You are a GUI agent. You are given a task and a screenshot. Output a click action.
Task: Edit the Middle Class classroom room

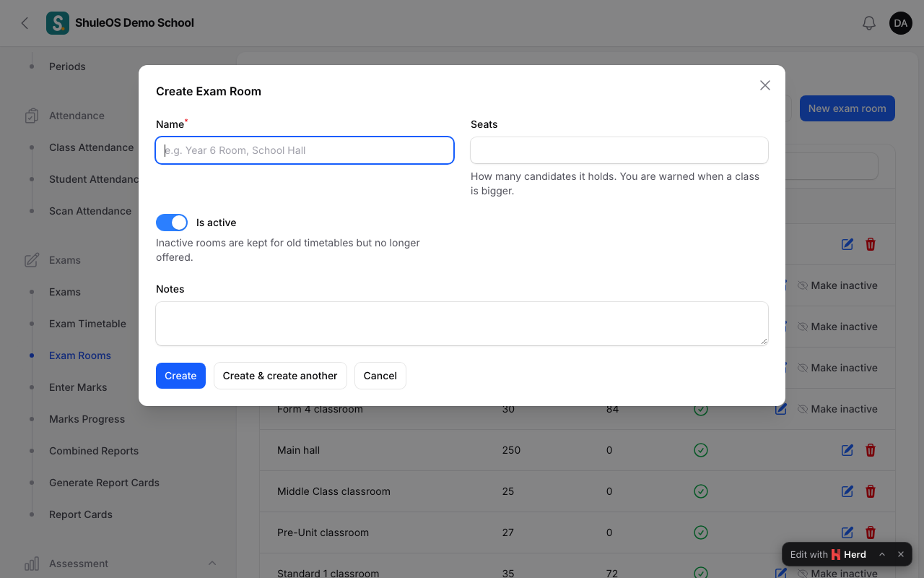pos(847,491)
